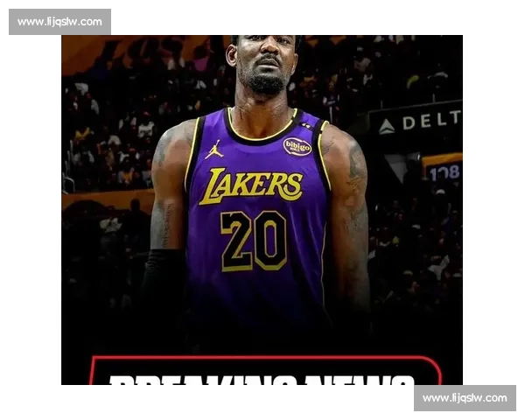The image size is (525, 420).
Task: Click the Jumpman logo on the jersey
Action: pyautogui.click(x=213, y=150)
